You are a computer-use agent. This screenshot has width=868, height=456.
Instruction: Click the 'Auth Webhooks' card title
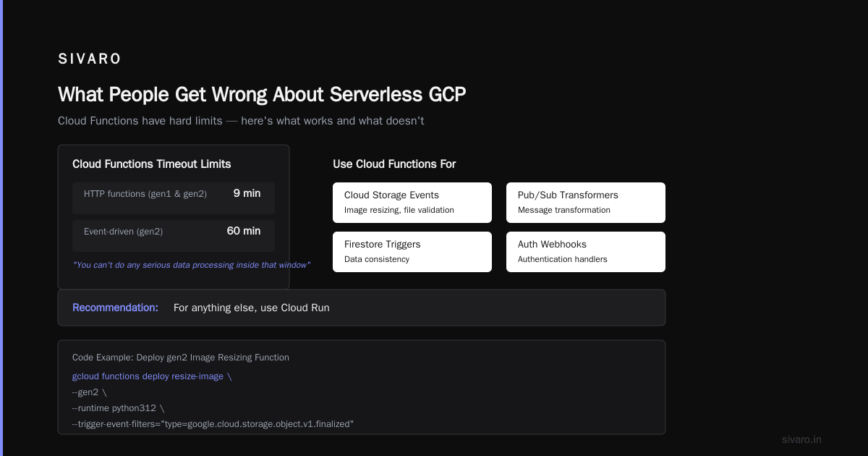click(552, 245)
